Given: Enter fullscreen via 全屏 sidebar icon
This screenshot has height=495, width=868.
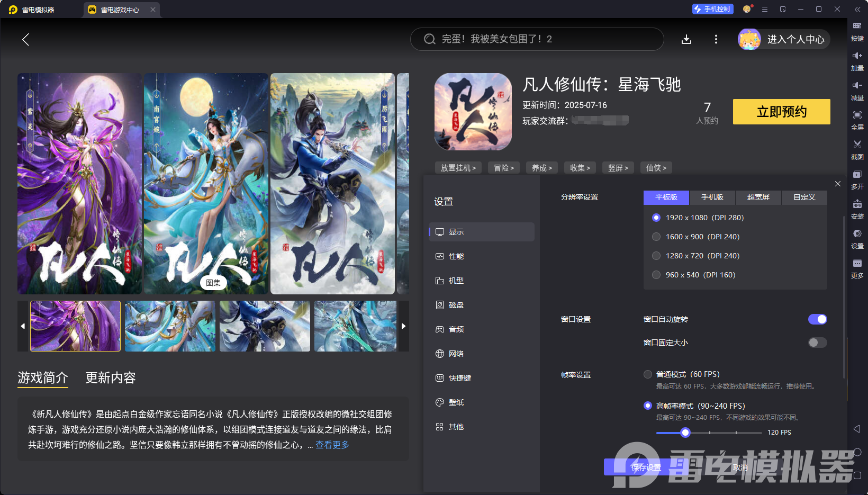Looking at the screenshot, I should 857,121.
